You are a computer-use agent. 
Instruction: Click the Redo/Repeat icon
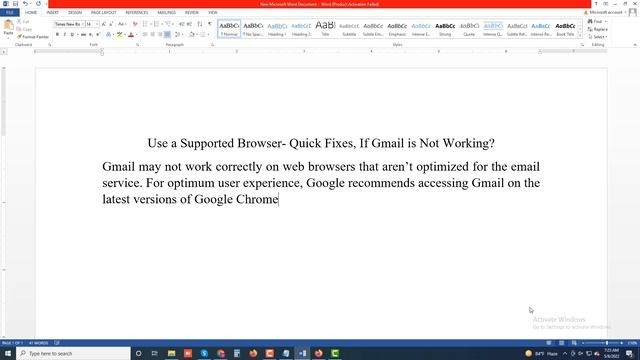click(x=38, y=4)
